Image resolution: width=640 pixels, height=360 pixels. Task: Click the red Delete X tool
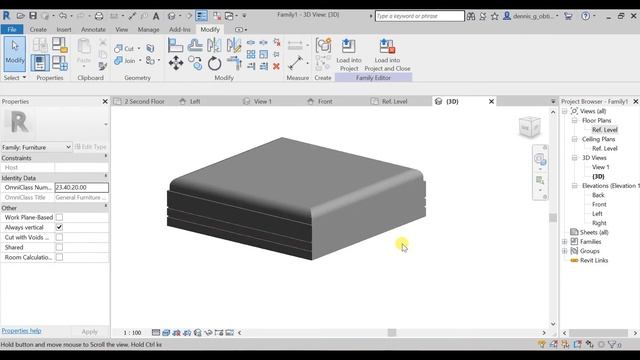point(276,66)
